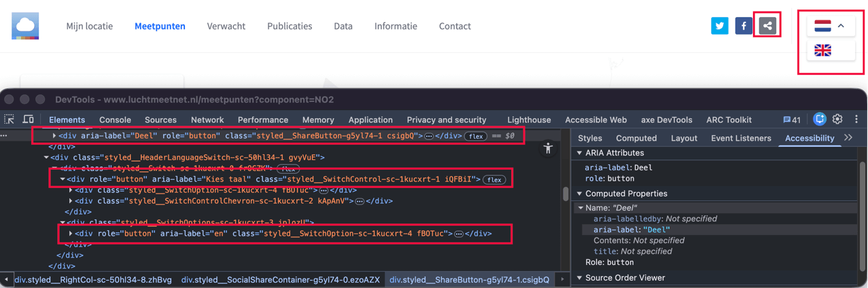Open the Network tab
The width and height of the screenshot is (868, 288).
coord(207,120)
